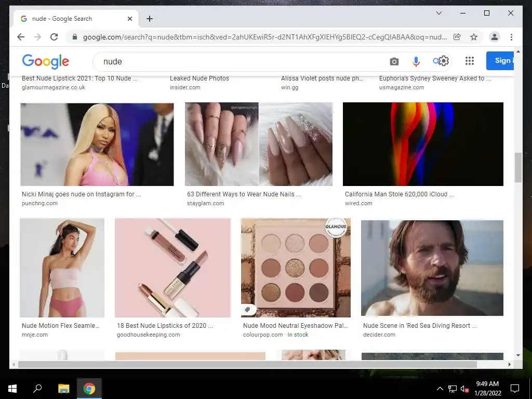Start voice search with microphone
The height and width of the screenshot is (399, 532).
coord(416,61)
